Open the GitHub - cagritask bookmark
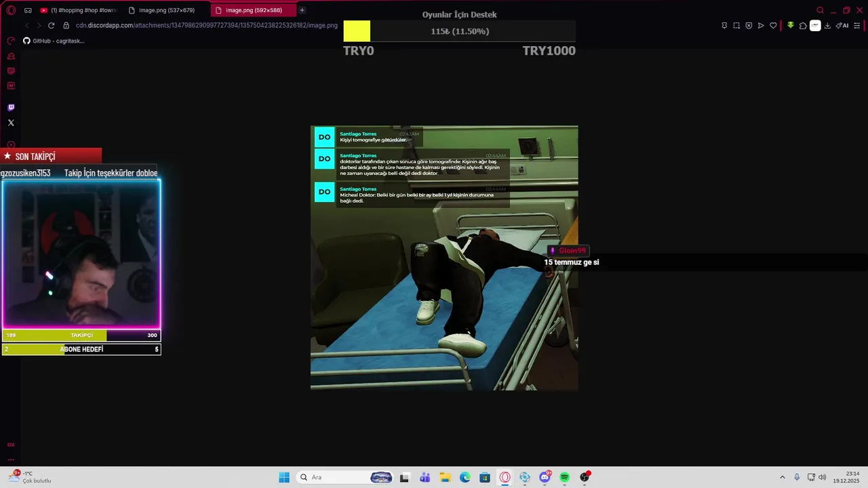Image resolution: width=868 pixels, height=488 pixels. (54, 41)
